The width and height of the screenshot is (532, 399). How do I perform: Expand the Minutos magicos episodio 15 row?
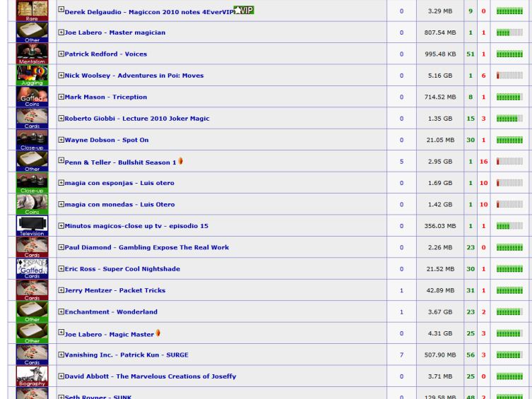coord(61,226)
